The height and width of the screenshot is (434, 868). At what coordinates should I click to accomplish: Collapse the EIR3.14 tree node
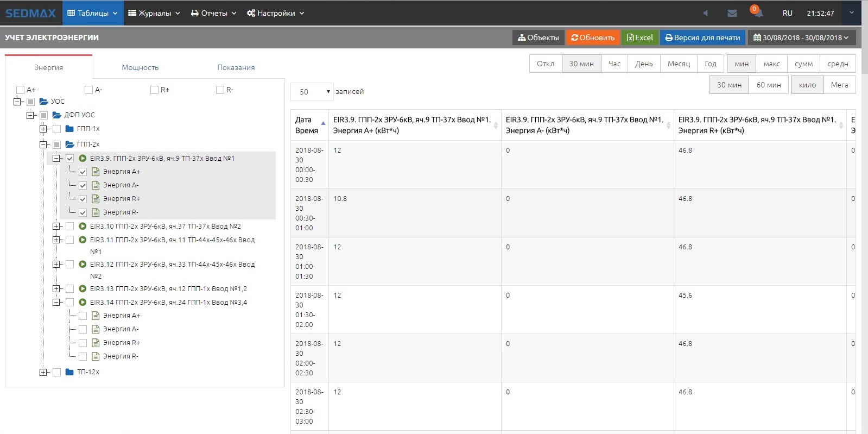pos(56,303)
